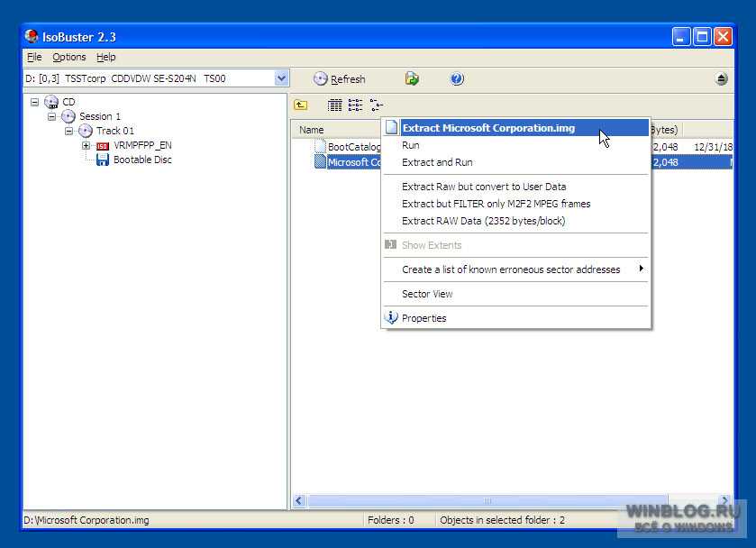This screenshot has height=548, width=756.
Task: Select the Bootable Disc floppy icon
Action: click(x=102, y=160)
